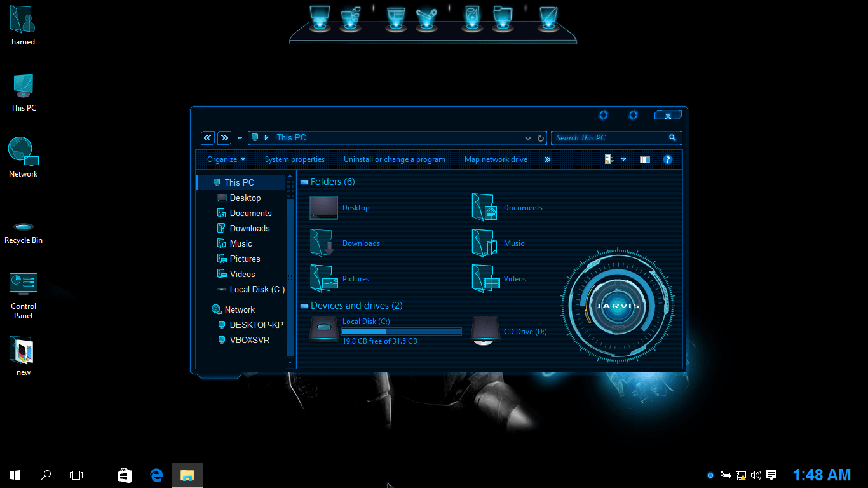The image size is (868, 488).
Task: Click Uninstall or change a program
Action: [395, 159]
